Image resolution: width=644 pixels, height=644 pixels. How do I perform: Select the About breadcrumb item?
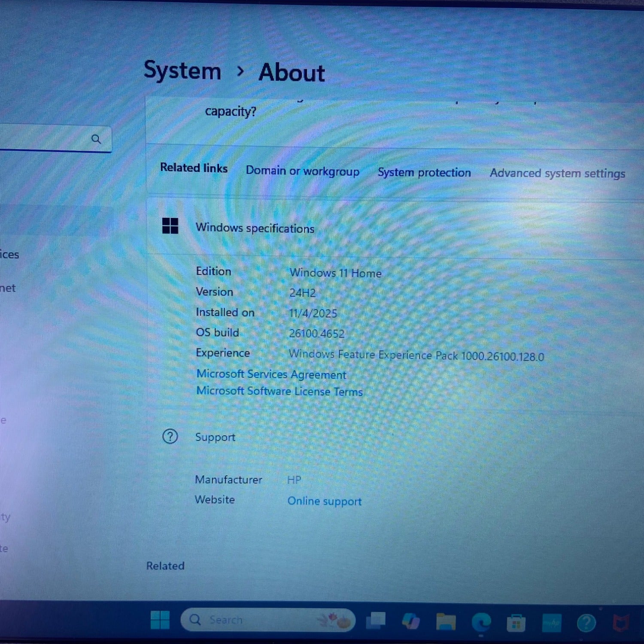[x=292, y=73]
